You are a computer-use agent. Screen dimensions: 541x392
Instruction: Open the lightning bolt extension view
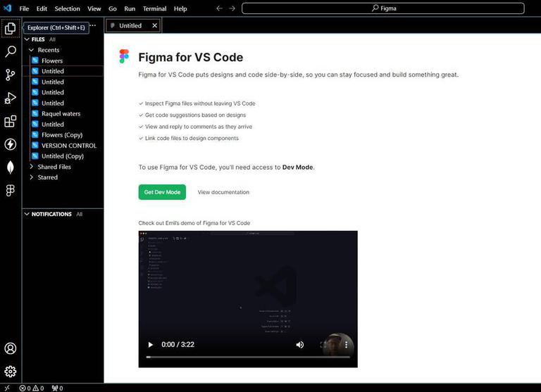11,144
